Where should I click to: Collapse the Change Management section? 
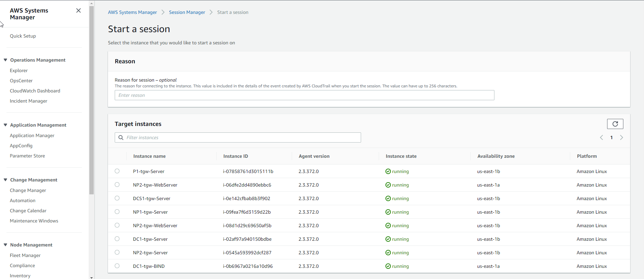pyautogui.click(x=5, y=180)
